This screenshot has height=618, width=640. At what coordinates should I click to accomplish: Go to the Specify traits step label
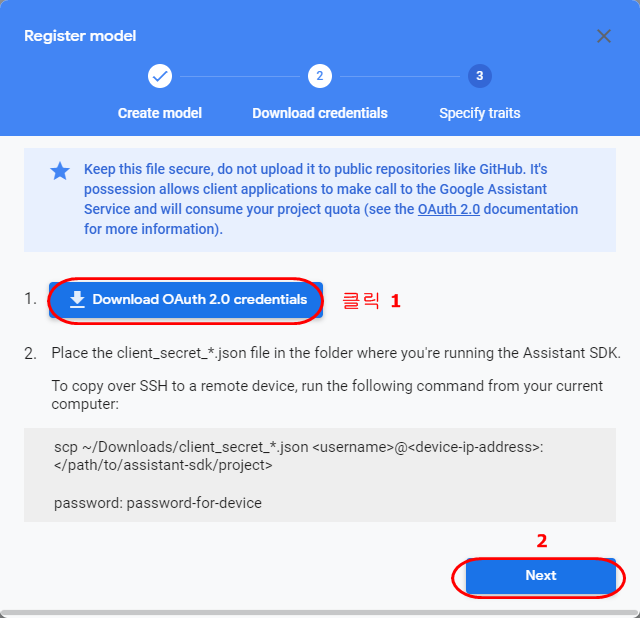coord(480,113)
